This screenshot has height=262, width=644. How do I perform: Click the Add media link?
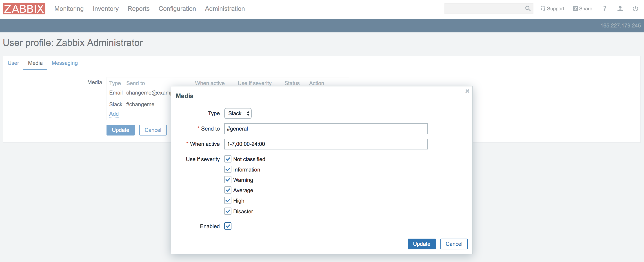click(114, 114)
